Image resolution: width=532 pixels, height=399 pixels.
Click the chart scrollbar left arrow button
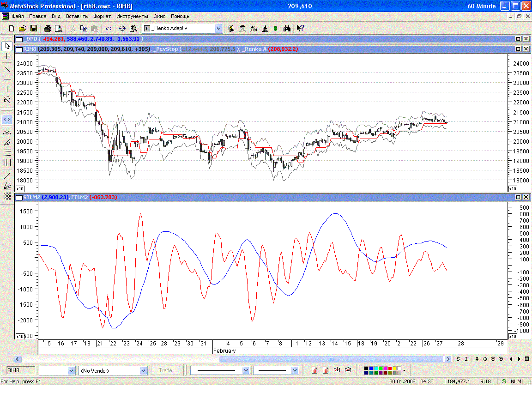click(18, 359)
